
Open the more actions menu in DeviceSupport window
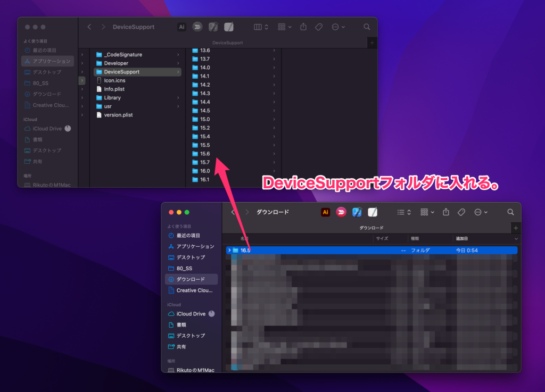[x=338, y=27]
